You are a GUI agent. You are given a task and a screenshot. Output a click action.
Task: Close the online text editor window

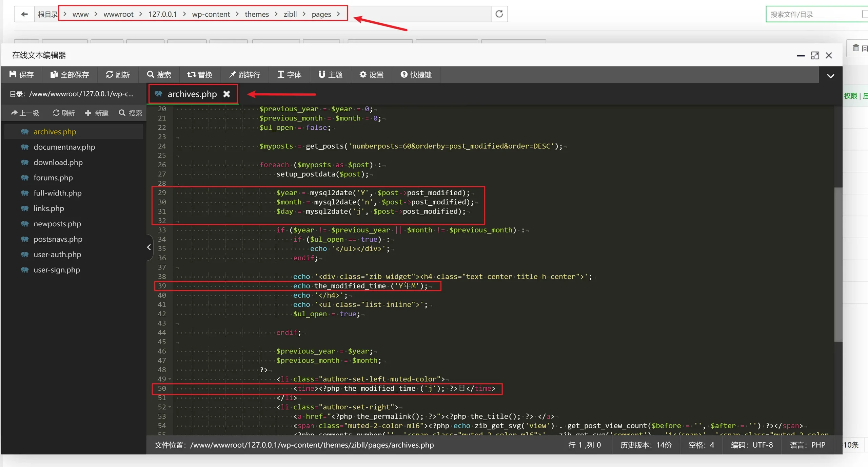pos(829,55)
